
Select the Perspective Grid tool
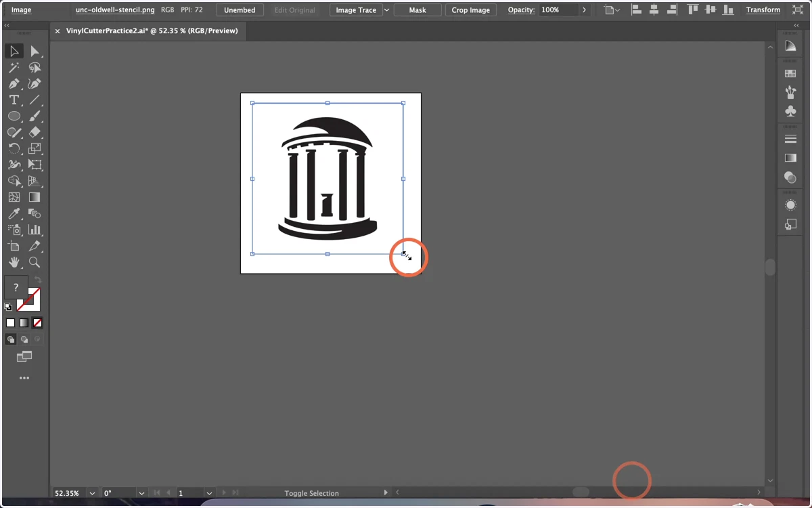coord(35,182)
